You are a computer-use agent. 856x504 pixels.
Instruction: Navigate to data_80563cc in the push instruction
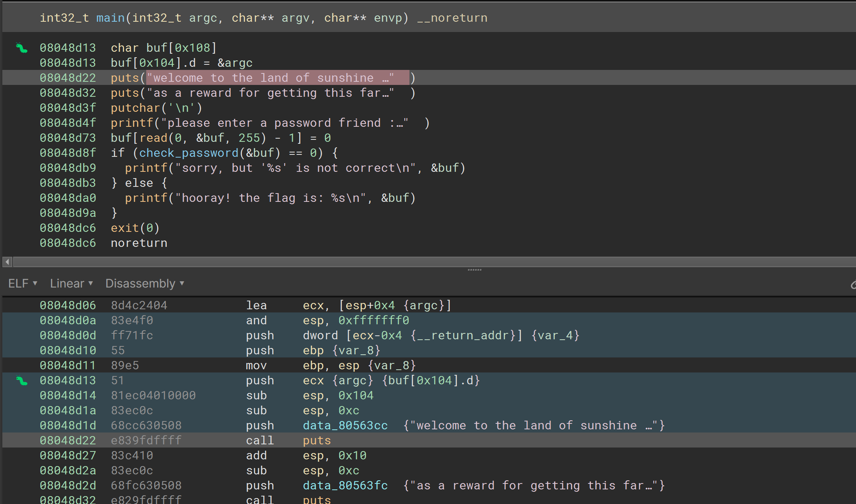click(x=345, y=425)
